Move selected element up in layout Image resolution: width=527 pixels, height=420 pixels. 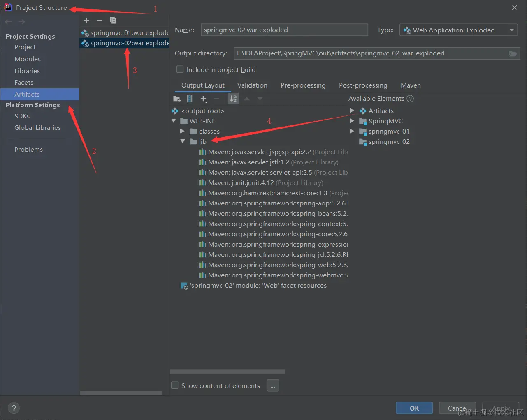247,99
